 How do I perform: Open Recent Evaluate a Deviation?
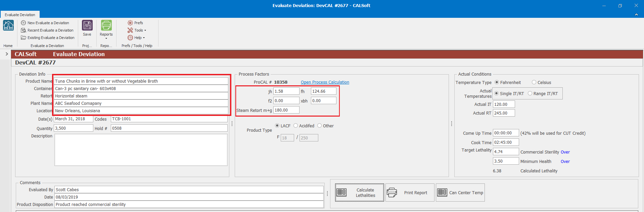(x=47, y=30)
